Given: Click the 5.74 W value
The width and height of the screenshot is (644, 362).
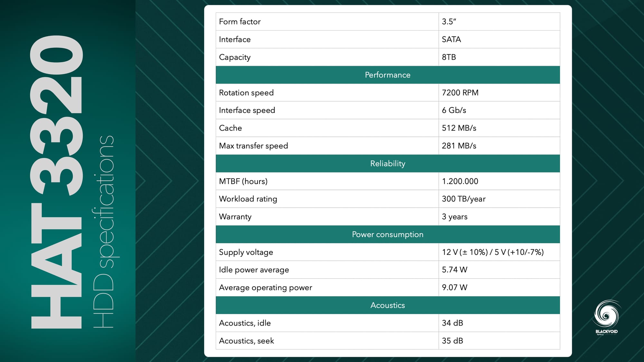Looking at the screenshot, I should pyautogui.click(x=454, y=270).
